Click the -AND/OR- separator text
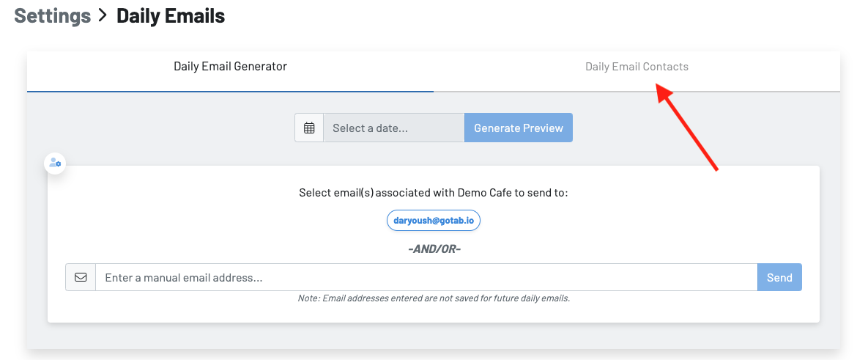Screen dimensions: 868x360 pyautogui.click(x=434, y=249)
